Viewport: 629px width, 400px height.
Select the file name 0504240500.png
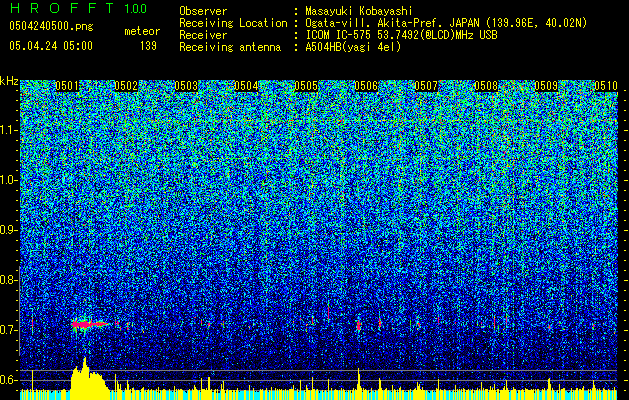[51, 26]
